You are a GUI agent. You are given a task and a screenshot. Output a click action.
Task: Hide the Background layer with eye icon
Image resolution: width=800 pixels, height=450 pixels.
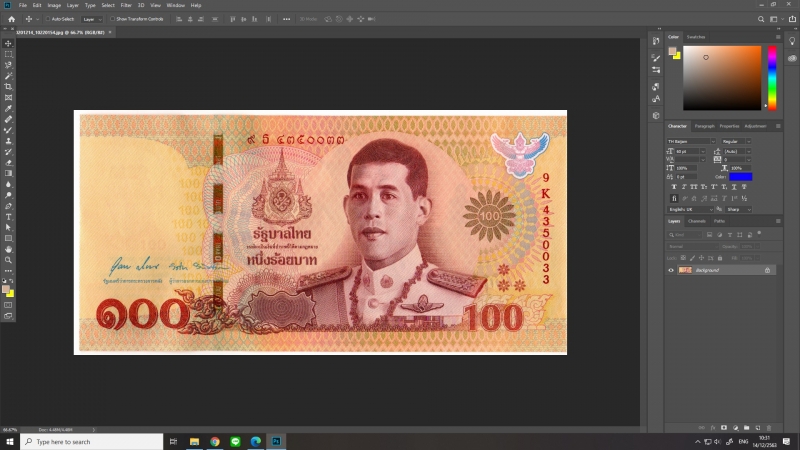[x=671, y=270]
